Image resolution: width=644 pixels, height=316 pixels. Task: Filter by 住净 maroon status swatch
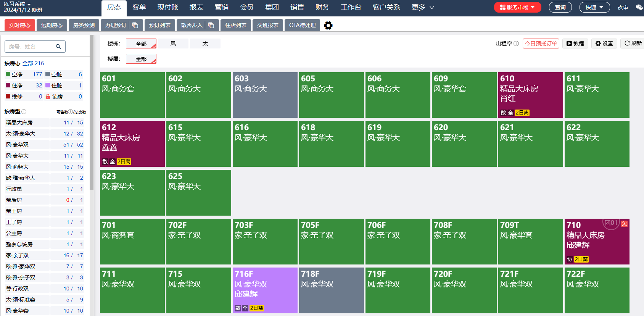tap(8, 85)
